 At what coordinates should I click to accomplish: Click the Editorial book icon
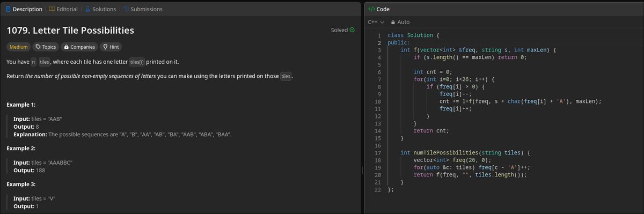coord(52,9)
